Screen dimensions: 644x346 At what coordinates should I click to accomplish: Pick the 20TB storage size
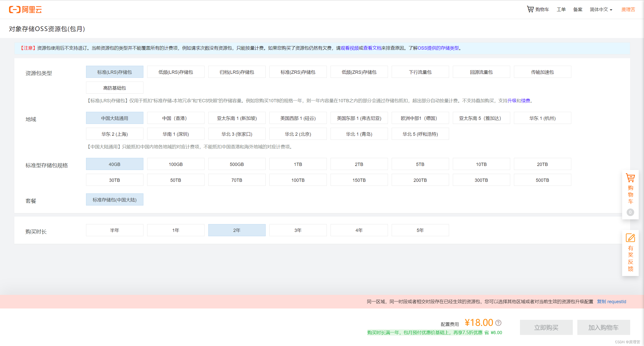click(x=543, y=164)
